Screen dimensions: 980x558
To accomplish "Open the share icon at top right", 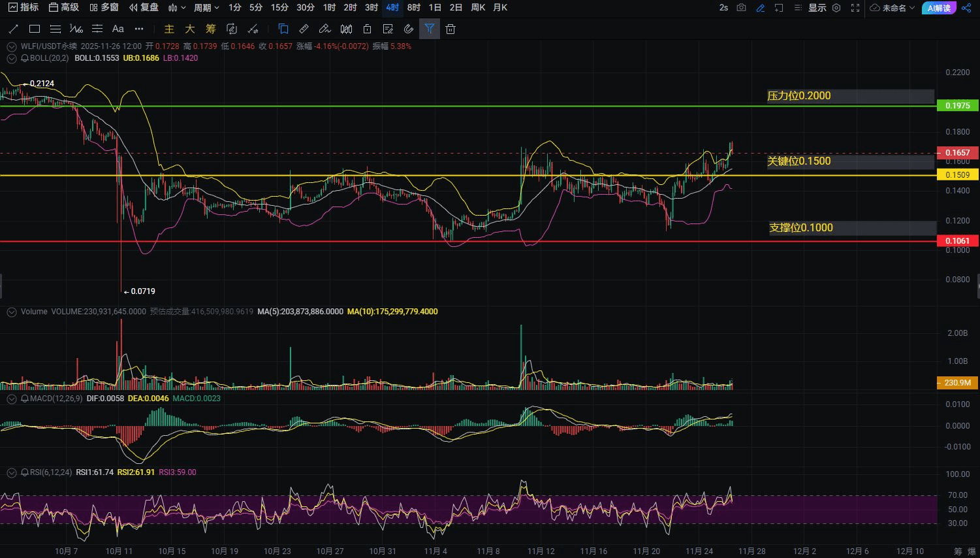I will 966,8.
